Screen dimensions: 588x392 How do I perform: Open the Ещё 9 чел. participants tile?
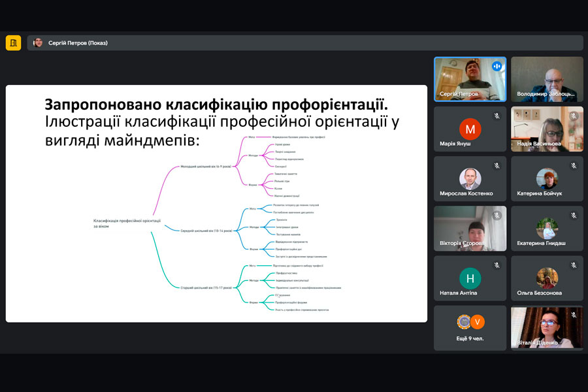[470, 328]
